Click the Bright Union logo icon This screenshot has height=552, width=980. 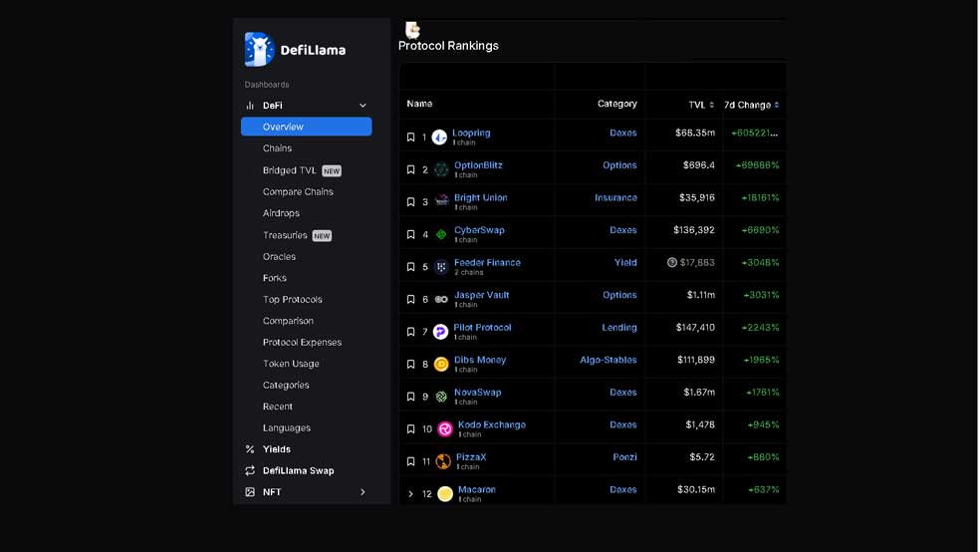pyautogui.click(x=441, y=201)
